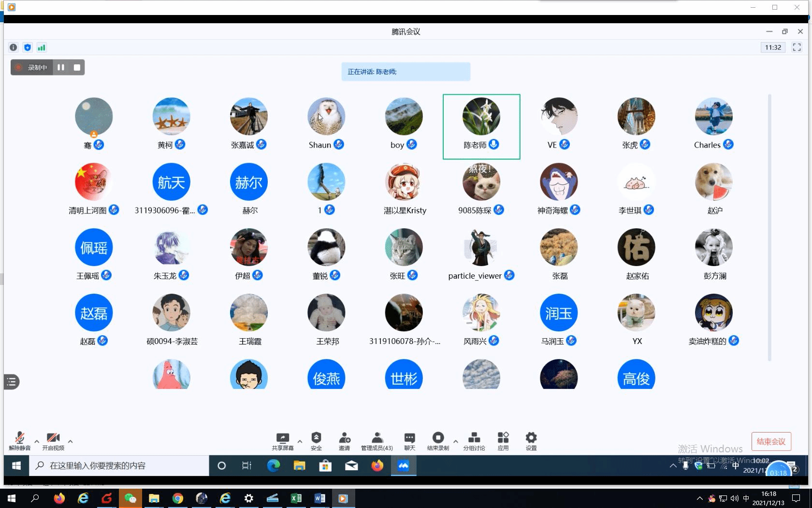Click the invite participants icon
The height and width of the screenshot is (508, 812).
coord(344,440)
